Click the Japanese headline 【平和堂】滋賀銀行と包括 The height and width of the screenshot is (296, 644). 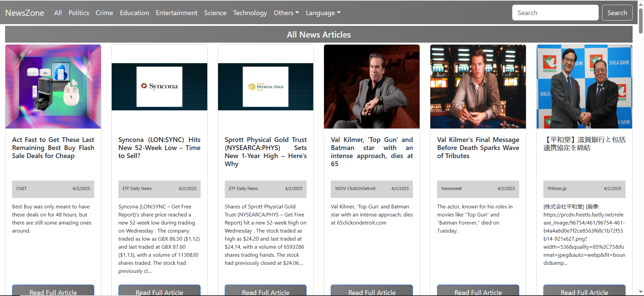click(584, 144)
